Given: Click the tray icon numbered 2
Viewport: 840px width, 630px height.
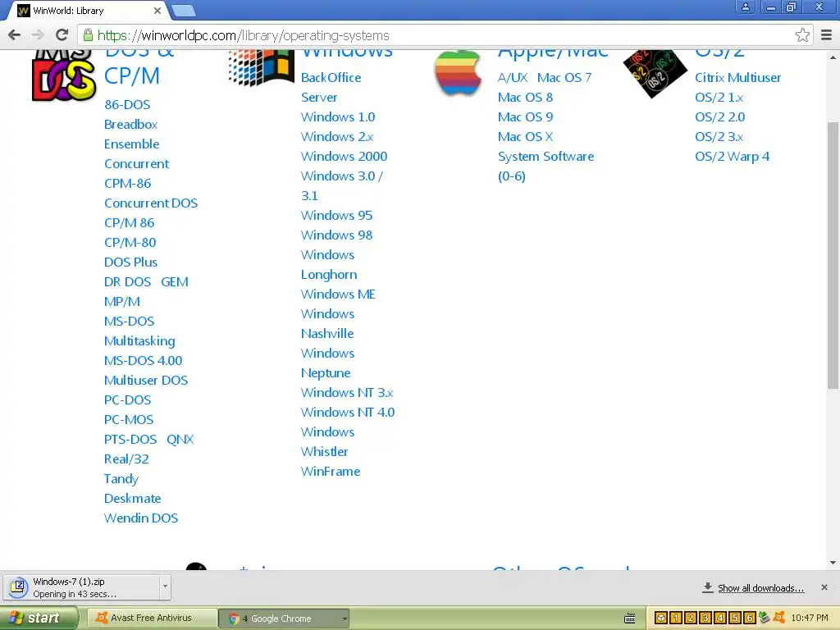Looking at the screenshot, I should (691, 619).
